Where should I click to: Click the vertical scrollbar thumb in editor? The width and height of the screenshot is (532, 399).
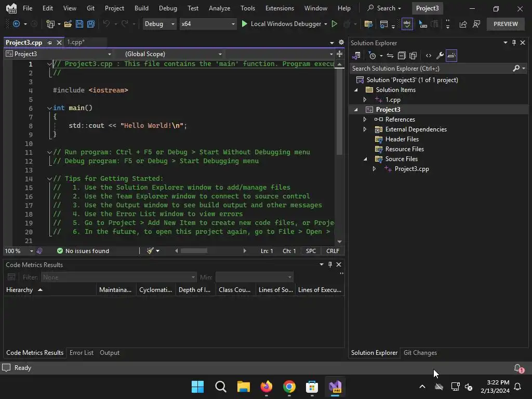point(339,111)
